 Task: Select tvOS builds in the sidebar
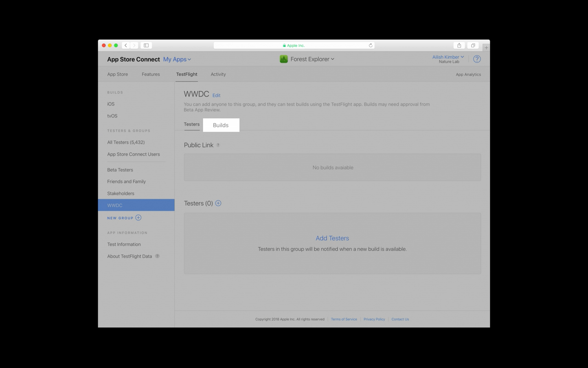tap(112, 116)
